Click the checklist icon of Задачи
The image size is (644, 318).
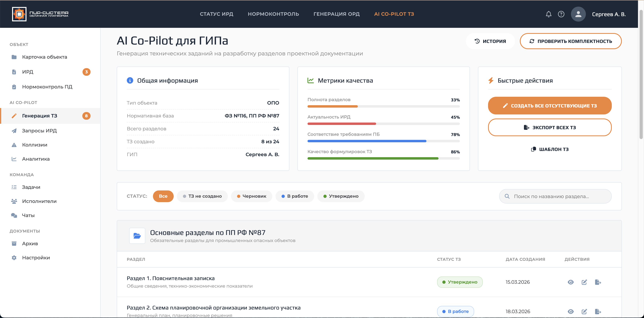(14, 187)
